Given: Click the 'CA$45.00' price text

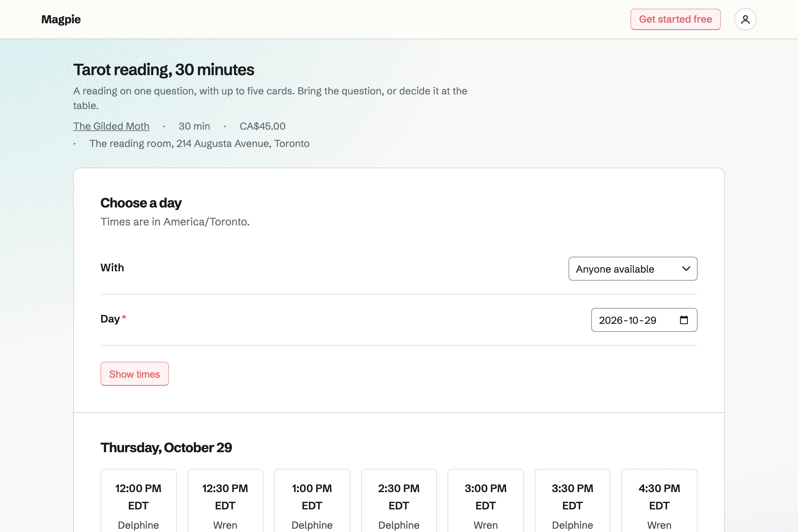Looking at the screenshot, I should pos(263,126).
